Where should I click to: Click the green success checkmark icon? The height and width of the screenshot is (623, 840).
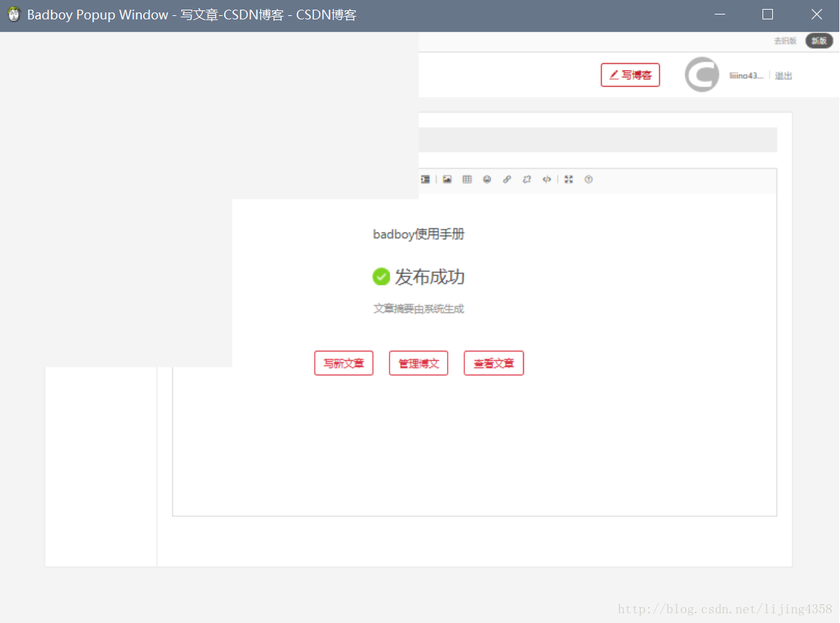[x=381, y=277]
